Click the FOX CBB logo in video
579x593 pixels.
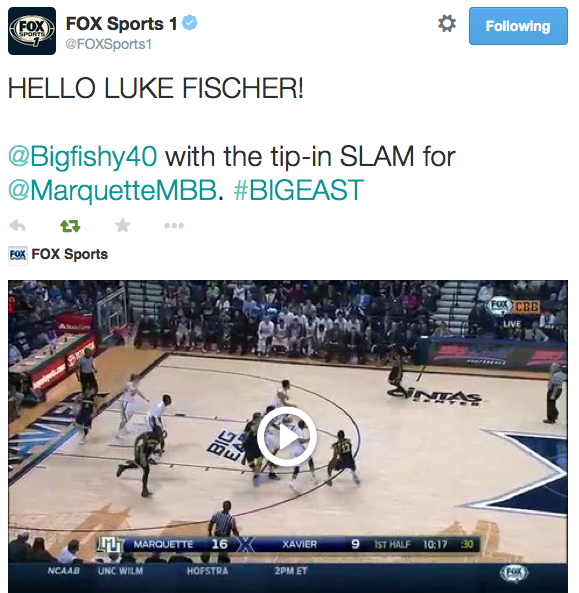(514, 306)
